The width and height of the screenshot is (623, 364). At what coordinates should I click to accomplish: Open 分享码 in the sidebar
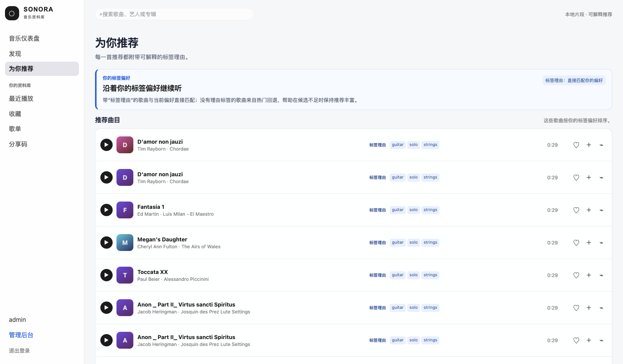(x=42, y=144)
